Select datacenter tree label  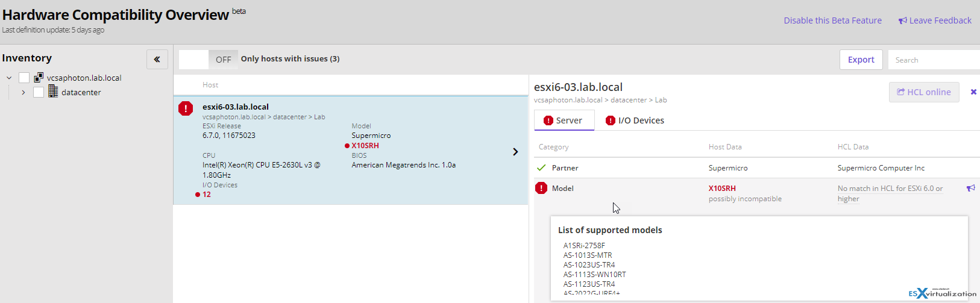coord(81,92)
